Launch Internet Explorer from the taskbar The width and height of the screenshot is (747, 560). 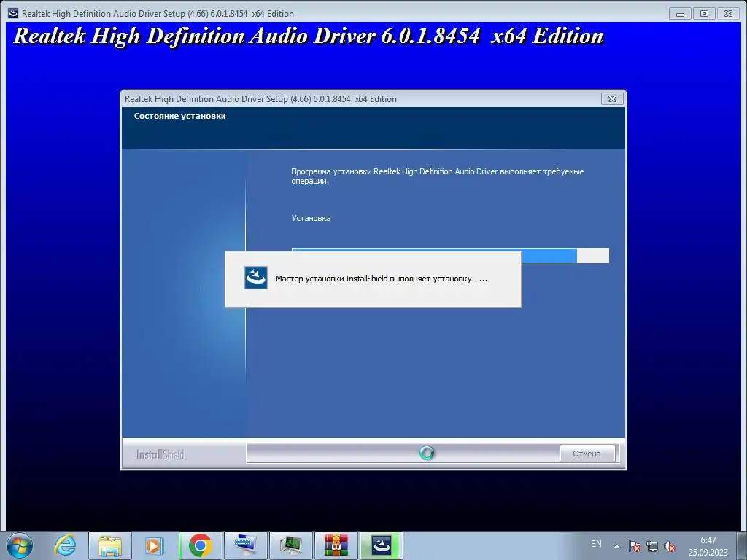click(x=65, y=545)
